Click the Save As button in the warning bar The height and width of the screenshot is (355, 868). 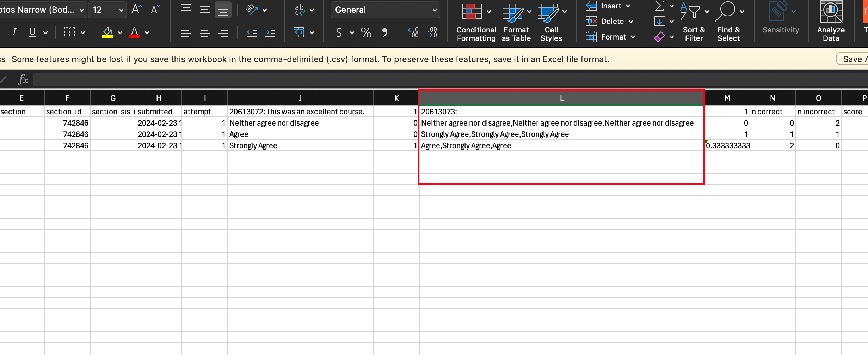(854, 59)
